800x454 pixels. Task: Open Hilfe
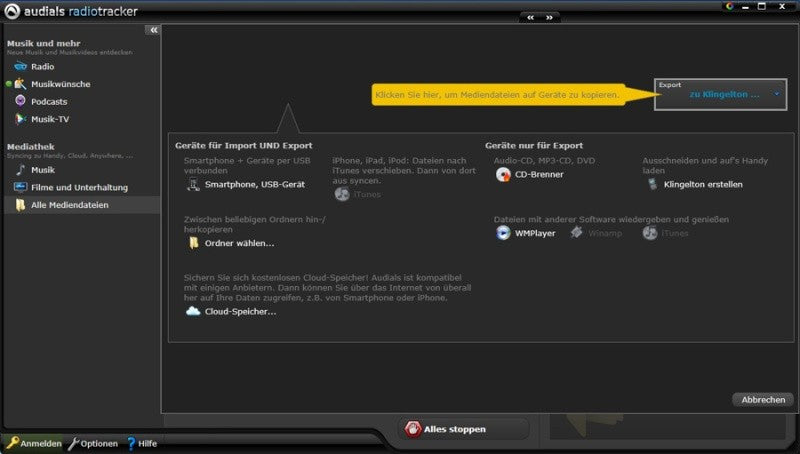(147, 444)
